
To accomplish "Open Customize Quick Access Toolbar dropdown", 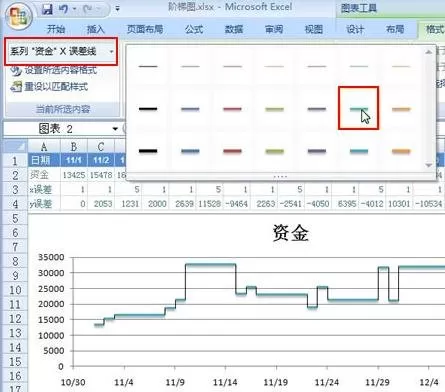I will pos(117,9).
